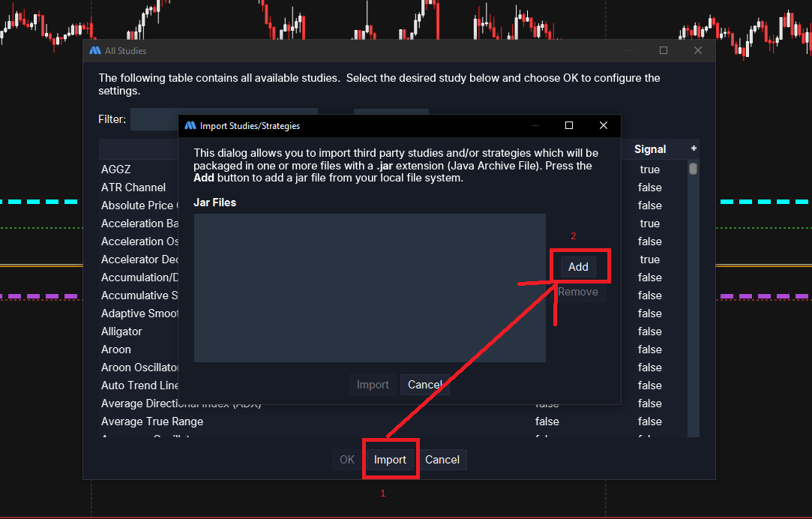This screenshot has width=812, height=519.
Task: Close the All Studies window with X
Action: click(698, 50)
